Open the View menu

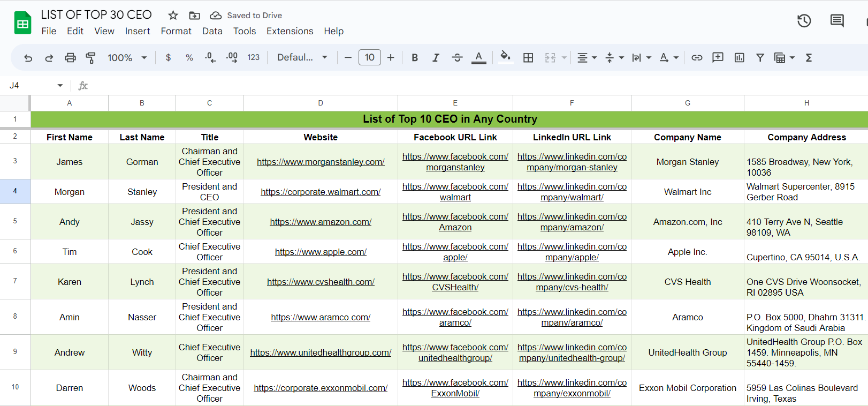(x=104, y=31)
